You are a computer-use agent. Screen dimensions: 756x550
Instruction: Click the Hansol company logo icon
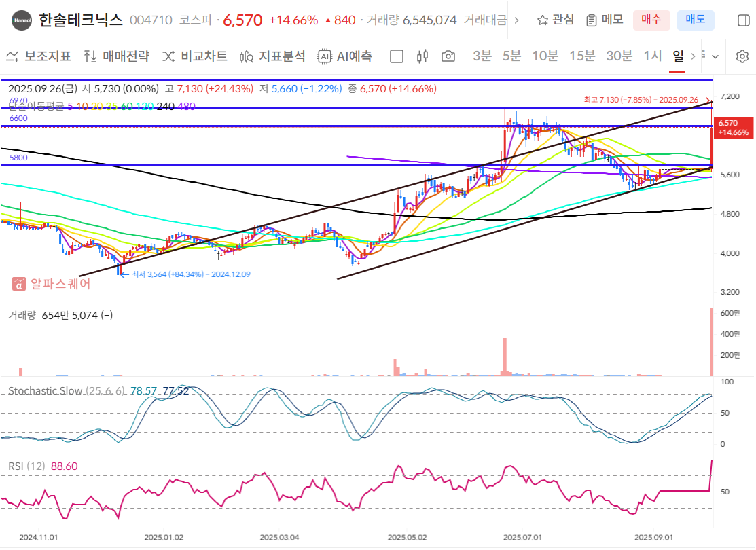21,20
